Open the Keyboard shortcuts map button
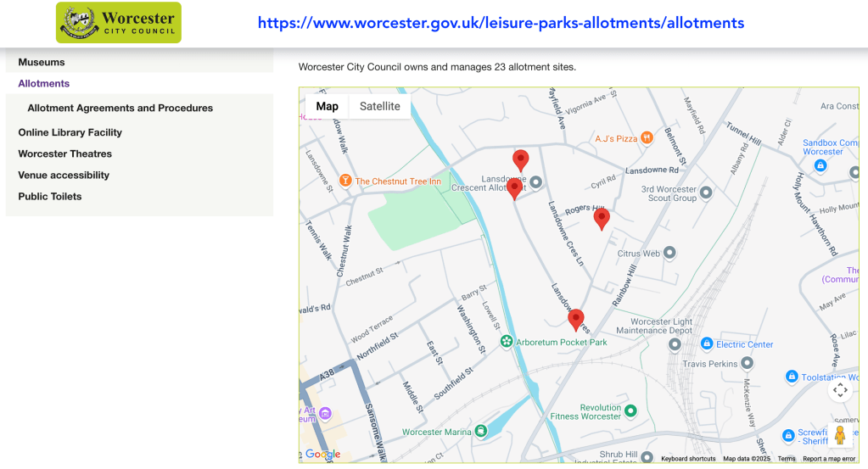This screenshot has width=868, height=469. (688, 459)
